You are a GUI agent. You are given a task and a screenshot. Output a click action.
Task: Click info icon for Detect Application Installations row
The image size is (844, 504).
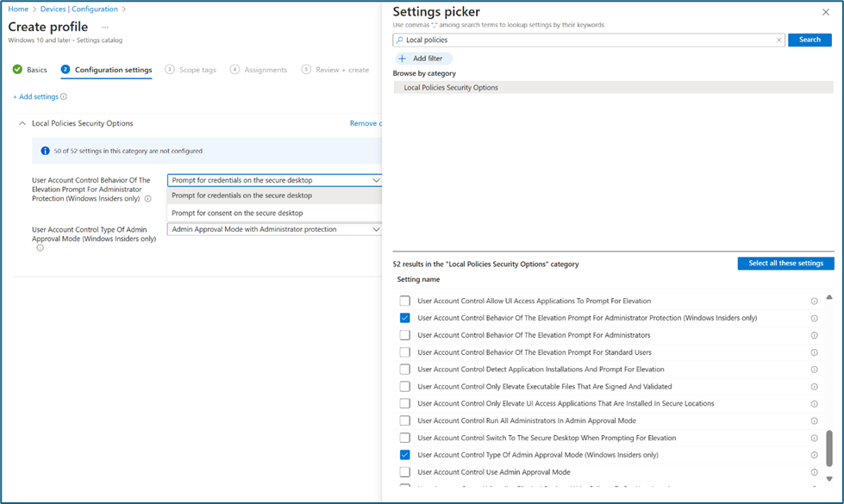click(814, 370)
